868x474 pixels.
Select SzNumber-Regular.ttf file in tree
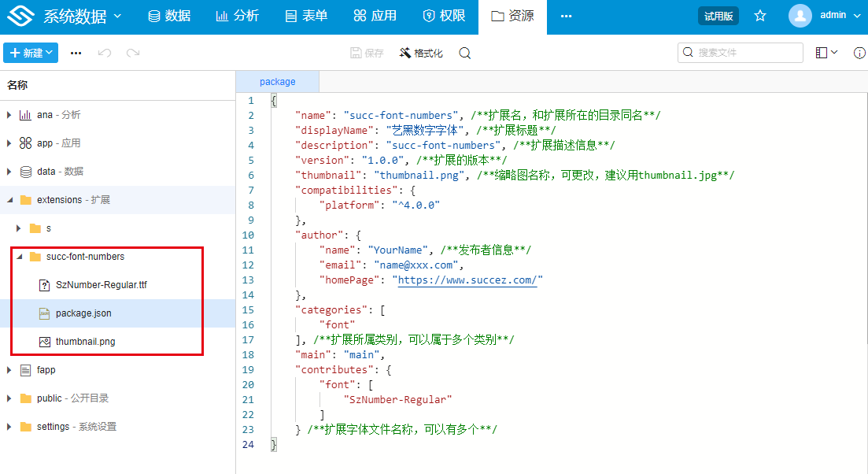[x=101, y=285]
